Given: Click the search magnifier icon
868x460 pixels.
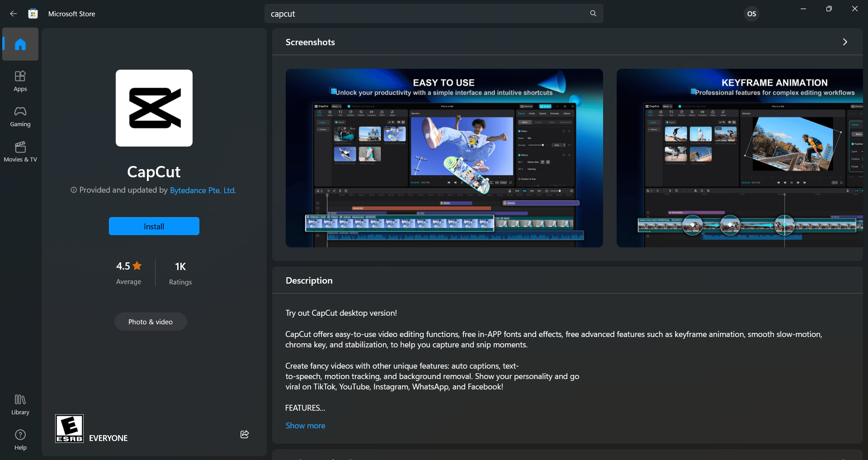Looking at the screenshot, I should [x=593, y=14].
